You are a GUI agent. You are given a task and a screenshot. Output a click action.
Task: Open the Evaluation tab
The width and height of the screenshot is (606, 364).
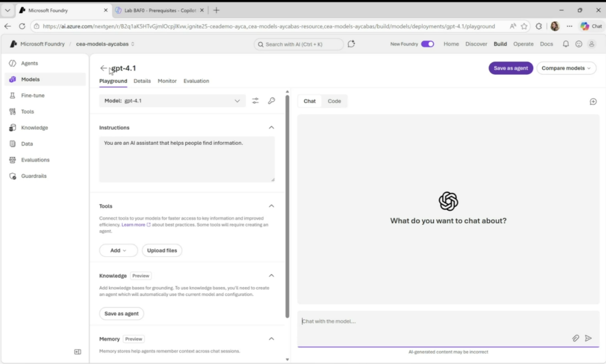[x=196, y=81]
